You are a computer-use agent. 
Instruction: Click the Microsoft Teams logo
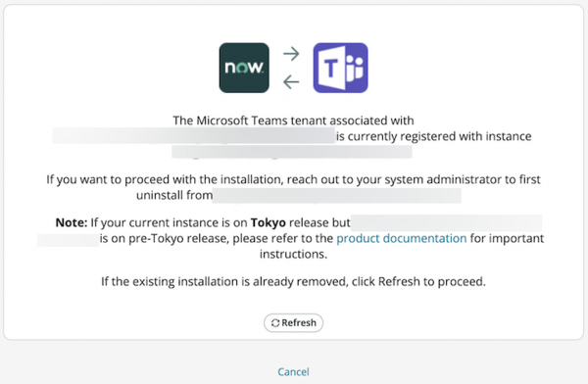click(x=340, y=68)
